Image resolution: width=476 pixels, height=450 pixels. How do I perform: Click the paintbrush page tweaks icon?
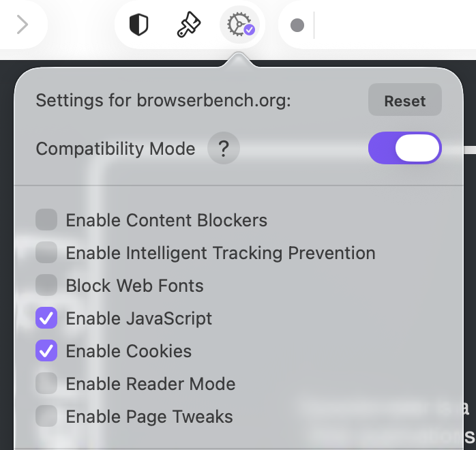[x=188, y=25]
